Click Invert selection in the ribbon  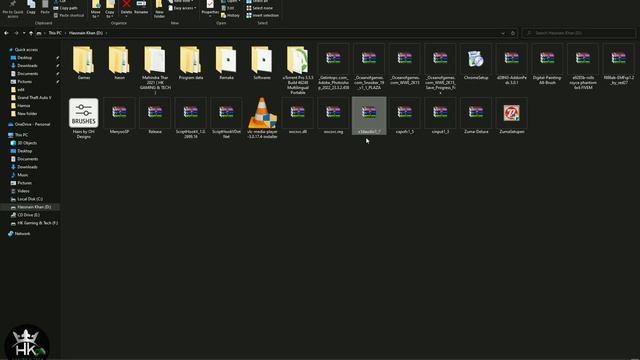[x=262, y=16]
